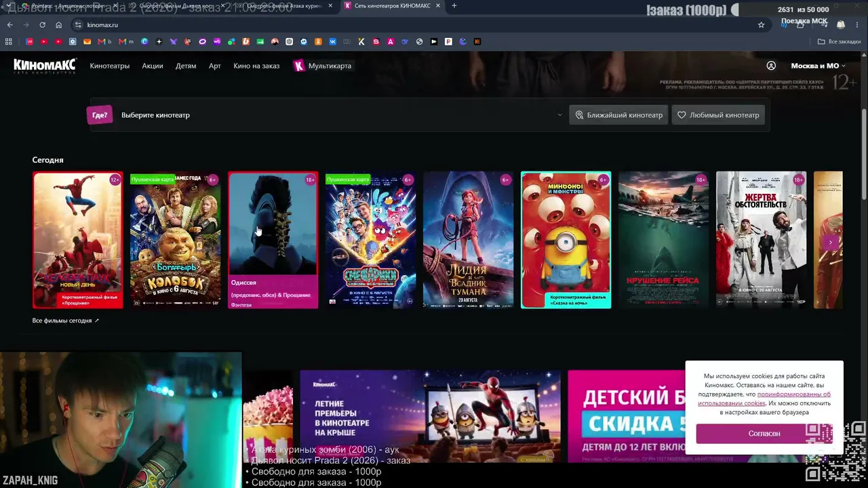Accept cookies with the Согласен button

764,433
